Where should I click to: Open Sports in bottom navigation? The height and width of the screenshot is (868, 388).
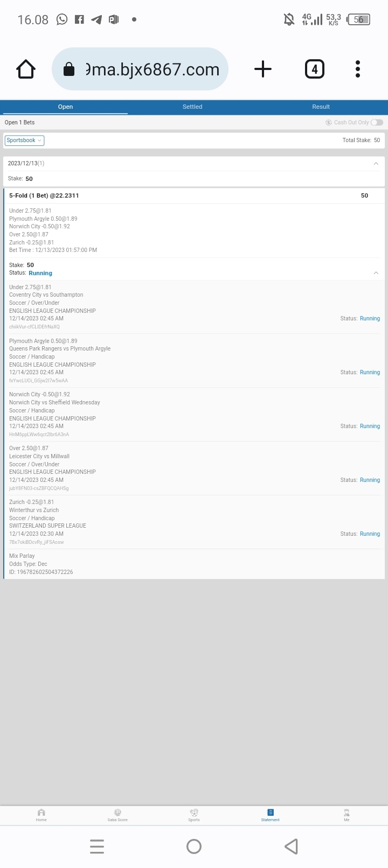(x=194, y=815)
